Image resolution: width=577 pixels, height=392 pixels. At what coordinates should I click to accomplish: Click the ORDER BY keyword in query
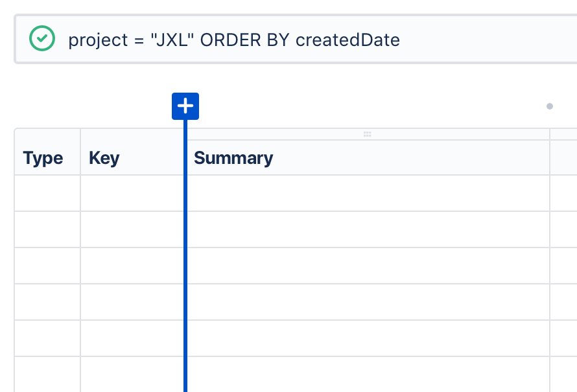click(244, 40)
